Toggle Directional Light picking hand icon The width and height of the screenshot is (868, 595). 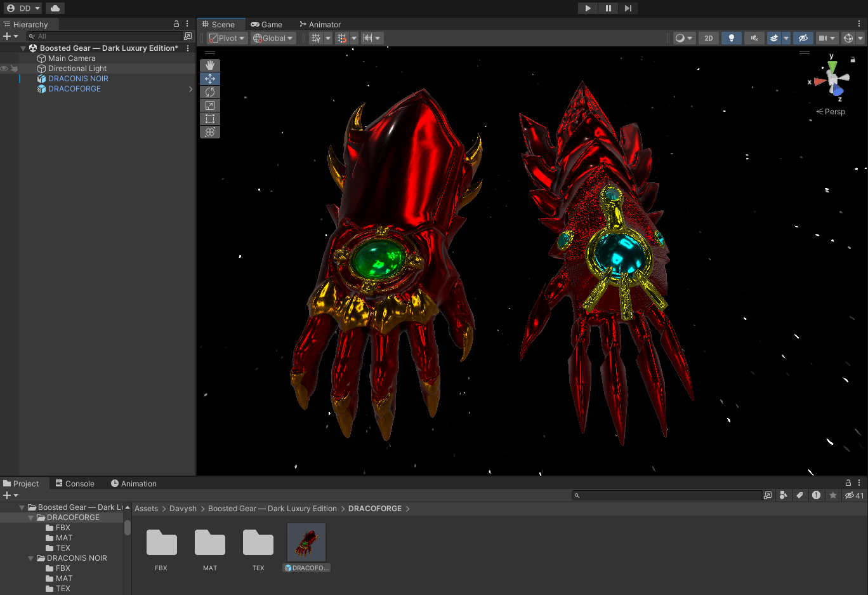point(14,69)
